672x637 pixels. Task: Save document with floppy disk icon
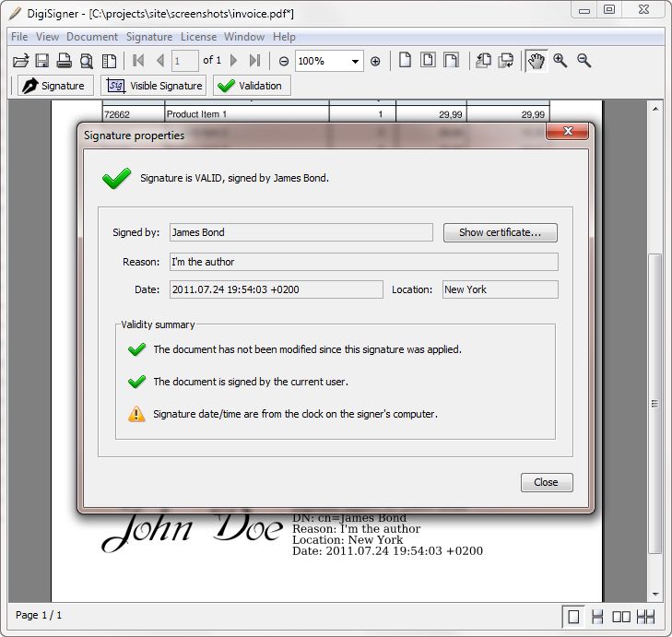42,61
